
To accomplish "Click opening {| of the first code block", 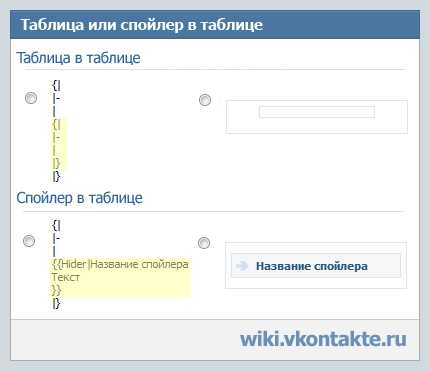I will point(56,85).
